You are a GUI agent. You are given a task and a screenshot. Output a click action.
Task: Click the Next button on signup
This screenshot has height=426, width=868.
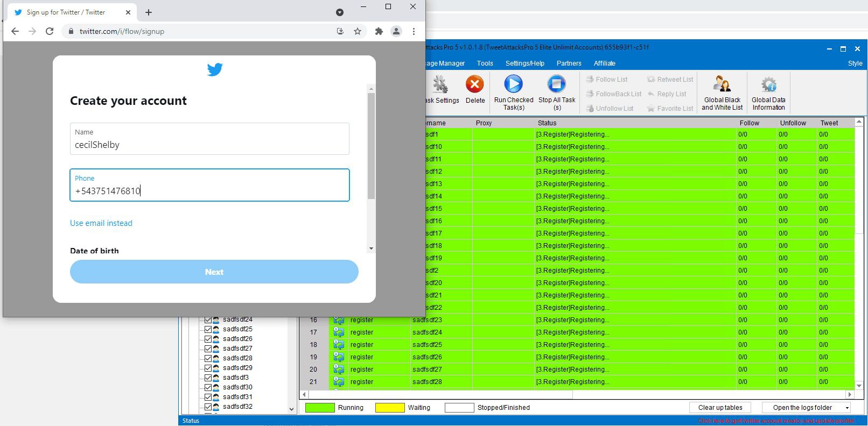(214, 272)
